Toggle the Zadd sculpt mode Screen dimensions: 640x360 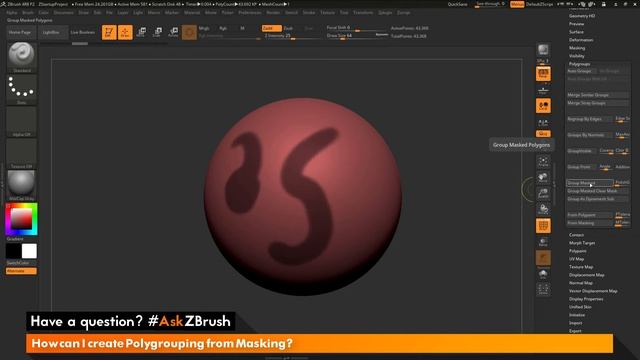[x=271, y=28]
